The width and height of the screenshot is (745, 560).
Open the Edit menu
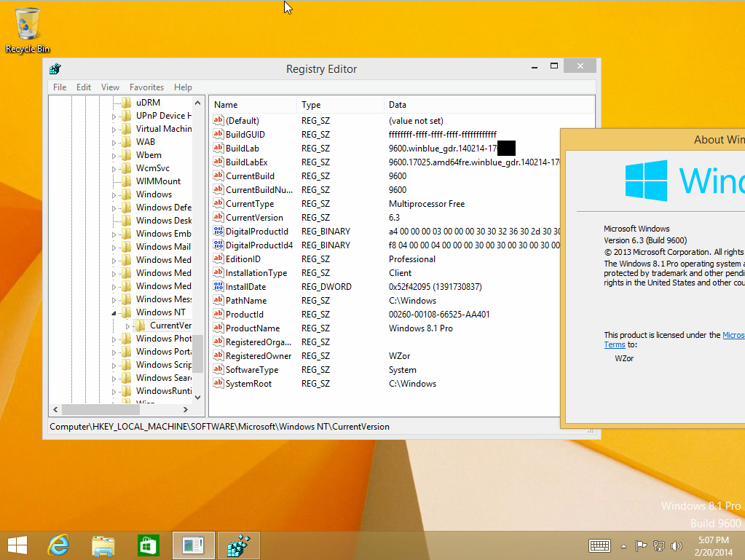click(84, 87)
